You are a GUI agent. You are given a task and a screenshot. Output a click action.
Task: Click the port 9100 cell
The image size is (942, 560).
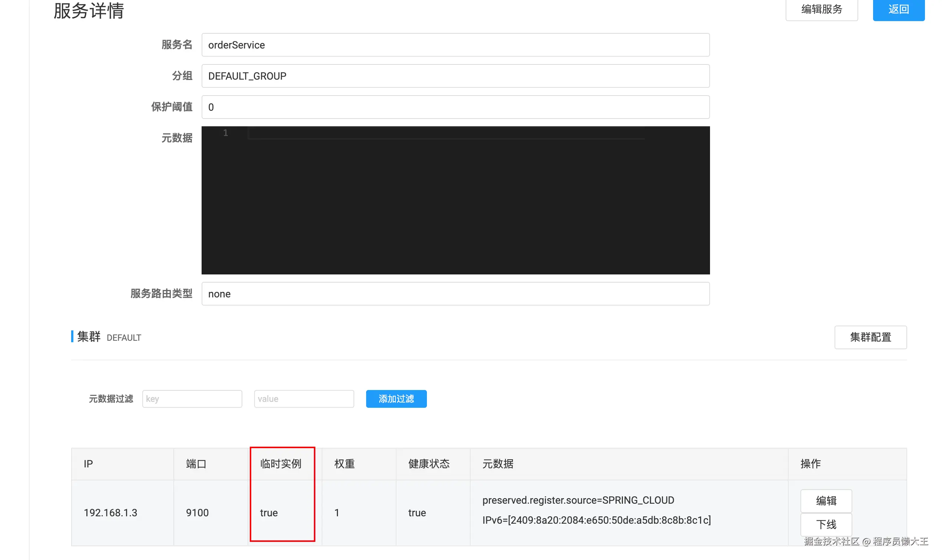[197, 513]
